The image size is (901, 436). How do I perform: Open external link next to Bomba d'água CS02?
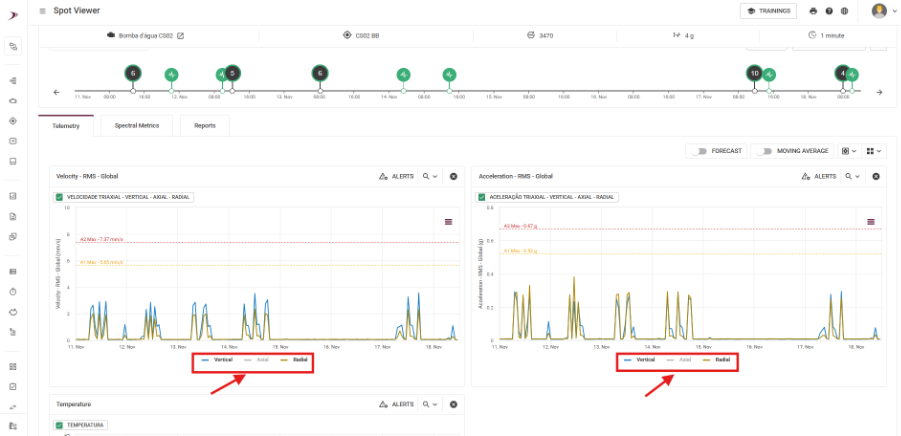point(180,36)
